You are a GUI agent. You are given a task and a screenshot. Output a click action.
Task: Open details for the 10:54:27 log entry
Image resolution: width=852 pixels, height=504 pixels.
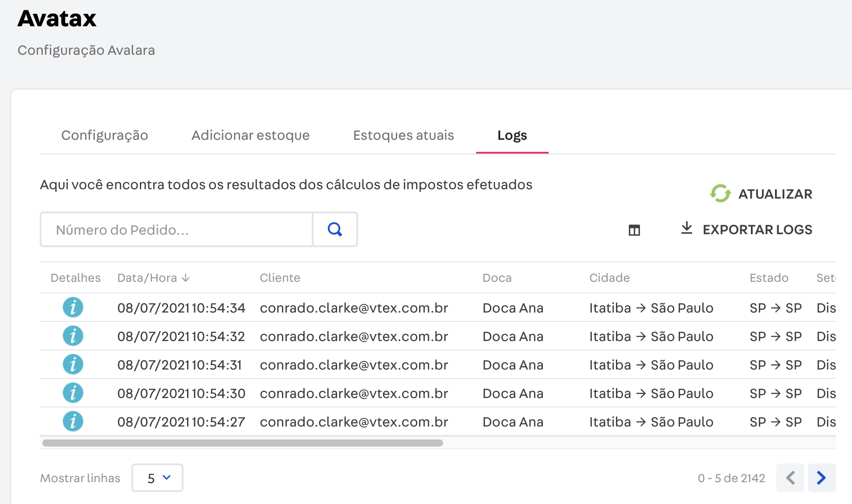73,421
